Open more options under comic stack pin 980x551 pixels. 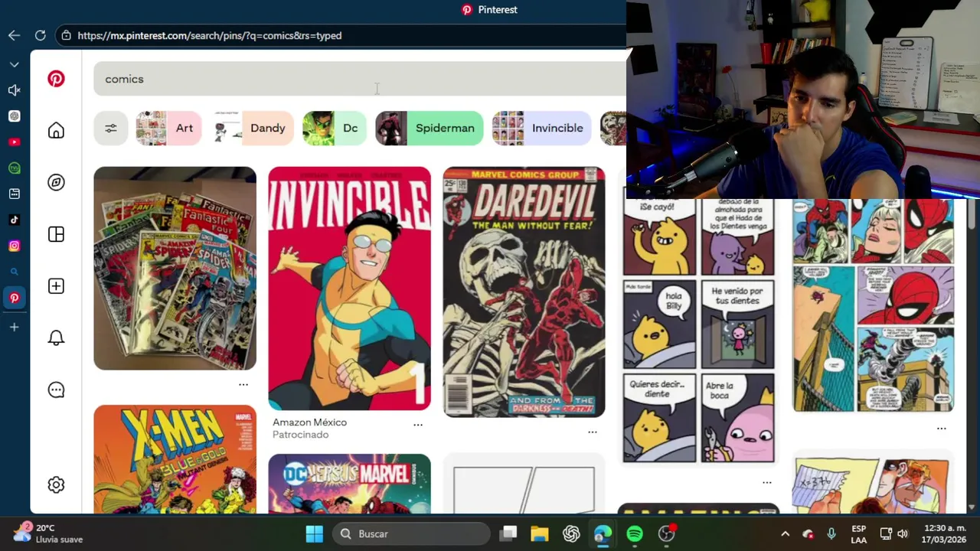click(x=243, y=384)
